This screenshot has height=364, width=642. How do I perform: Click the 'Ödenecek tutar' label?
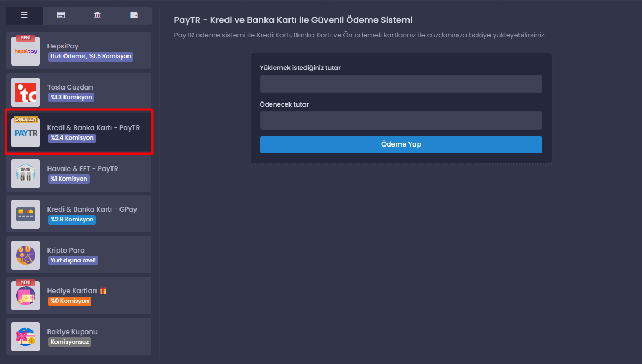point(284,104)
